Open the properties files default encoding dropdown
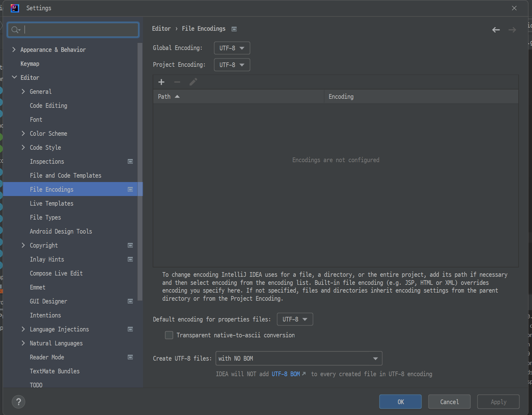Image resolution: width=532 pixels, height=415 pixels. (x=295, y=319)
